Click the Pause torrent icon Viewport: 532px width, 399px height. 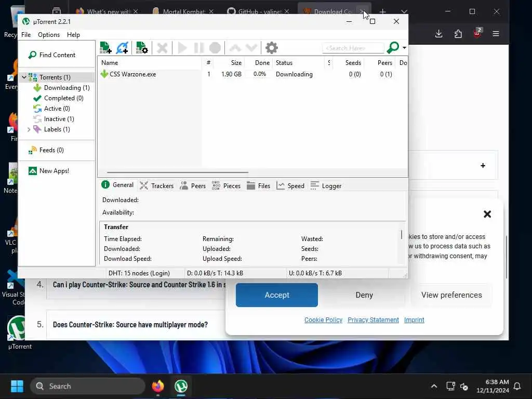click(x=199, y=48)
